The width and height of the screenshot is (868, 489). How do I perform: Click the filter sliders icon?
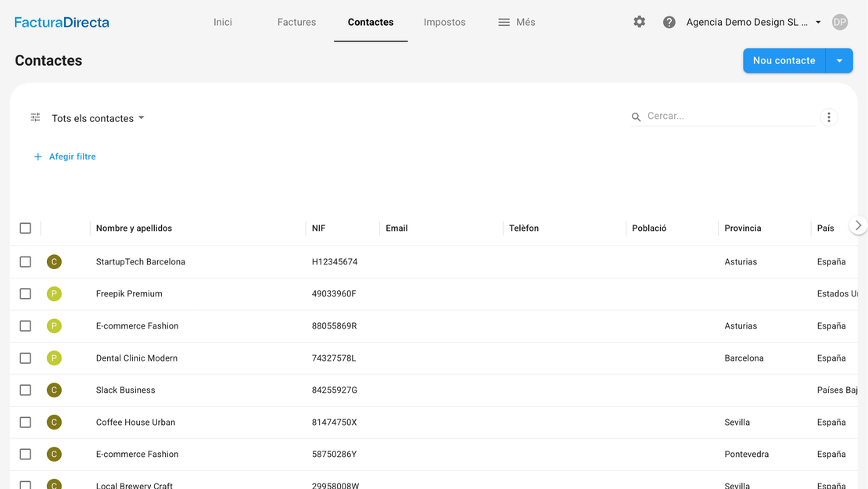[35, 117]
